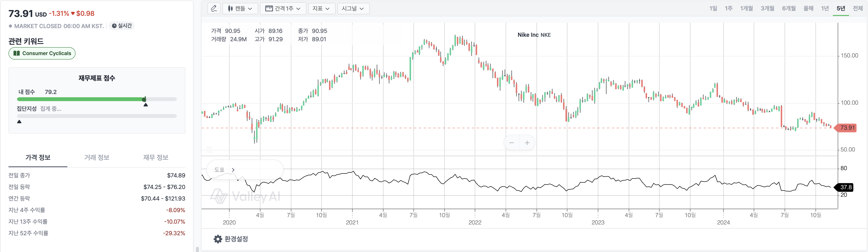This screenshot has height=252, width=868.
Task: Expand the 도표 chart panel chevron
Action: tap(233, 170)
